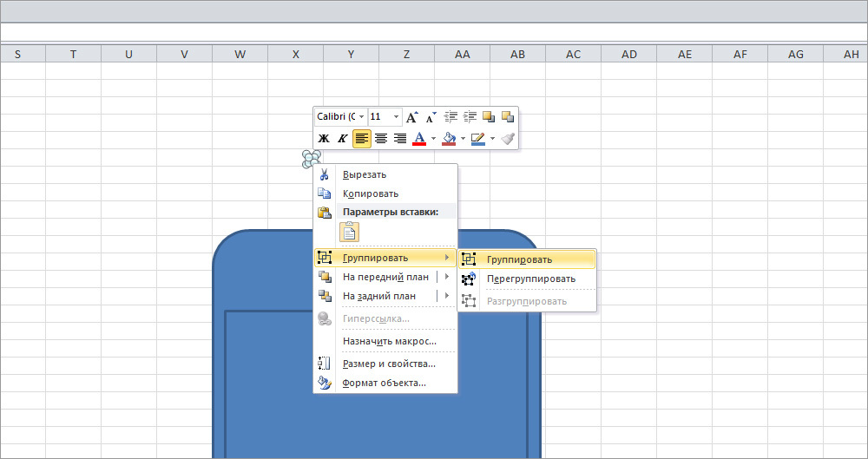Click the formula bar input field

point(434,31)
